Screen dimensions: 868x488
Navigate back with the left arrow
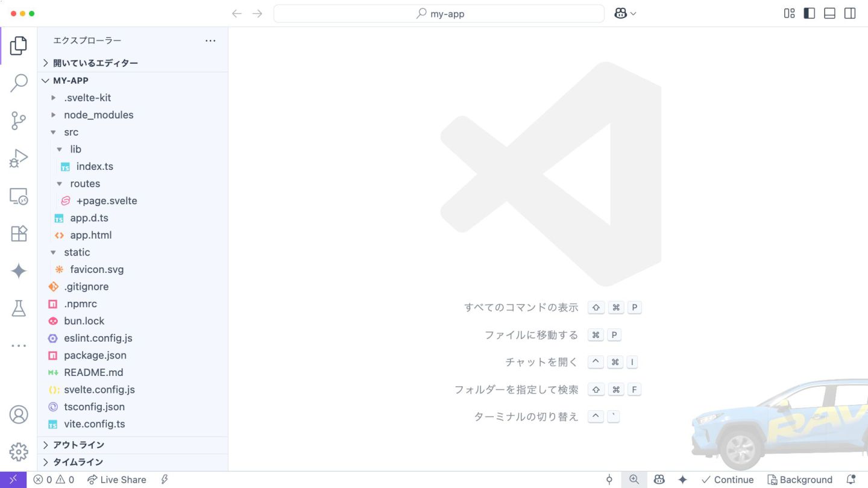click(x=237, y=13)
